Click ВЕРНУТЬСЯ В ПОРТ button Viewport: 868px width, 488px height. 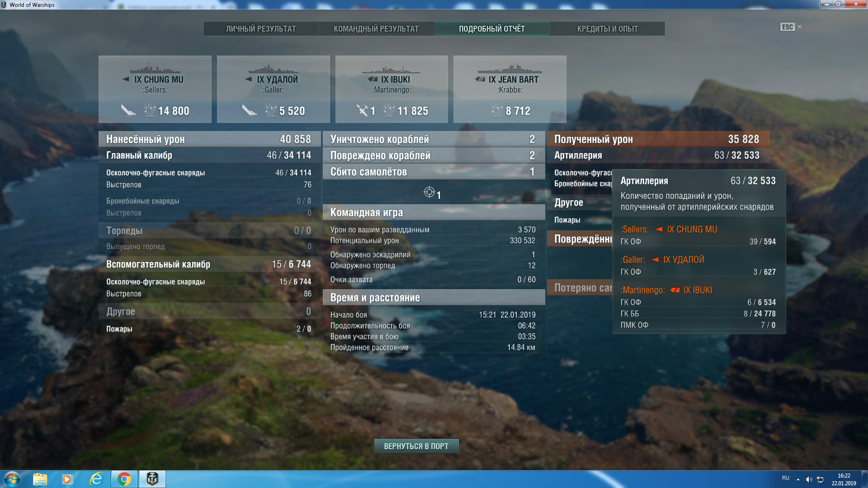(416, 446)
